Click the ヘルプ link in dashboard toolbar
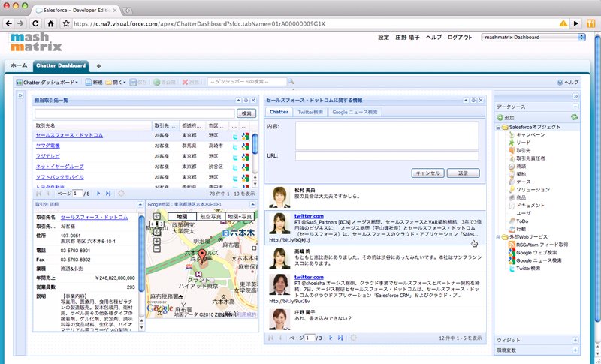The image size is (601, 364). (x=569, y=83)
